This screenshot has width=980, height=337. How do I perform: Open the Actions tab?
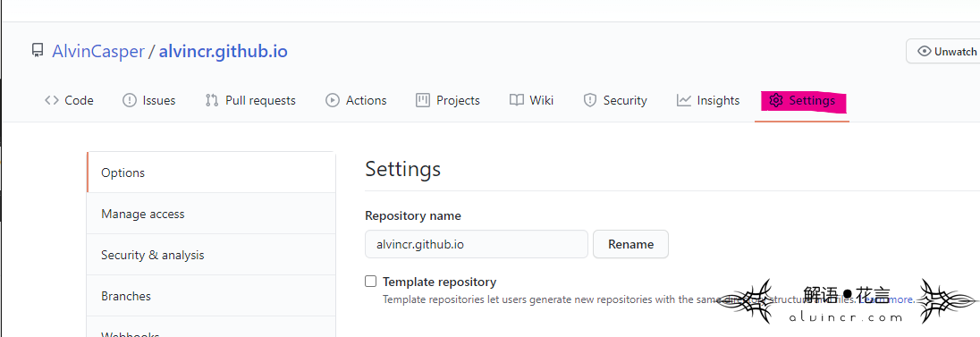pos(356,100)
